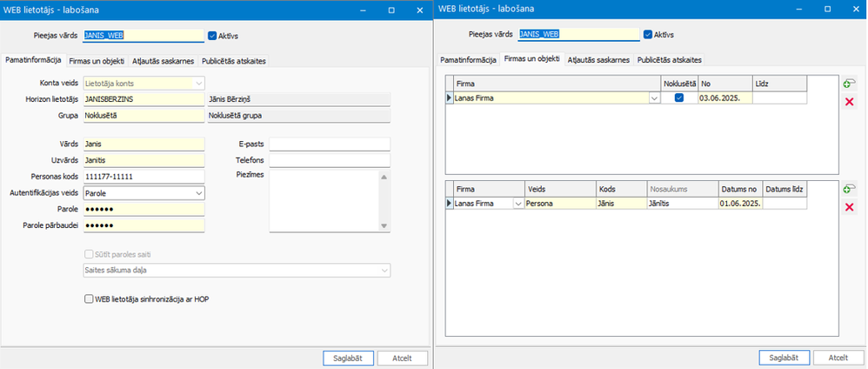
Task: Delete the selected row in upper Firma grid
Action: [849, 103]
